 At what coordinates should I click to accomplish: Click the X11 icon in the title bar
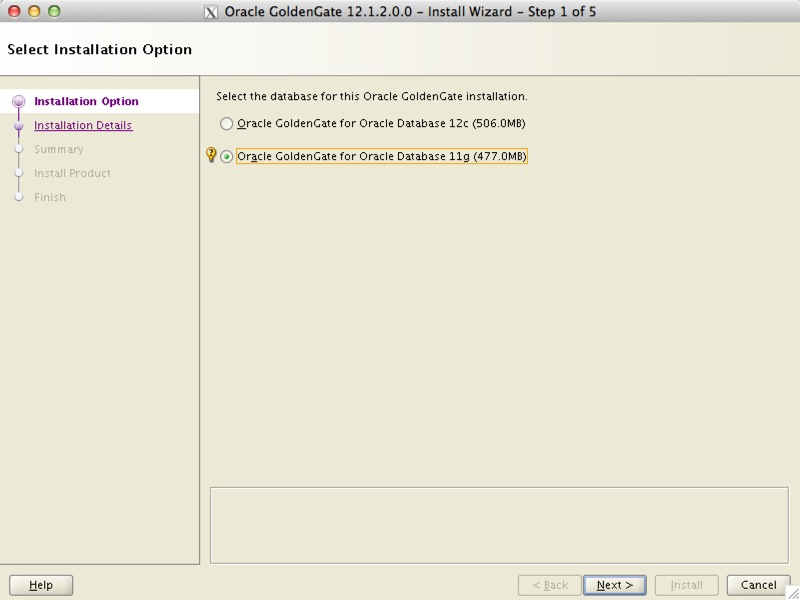[211, 12]
